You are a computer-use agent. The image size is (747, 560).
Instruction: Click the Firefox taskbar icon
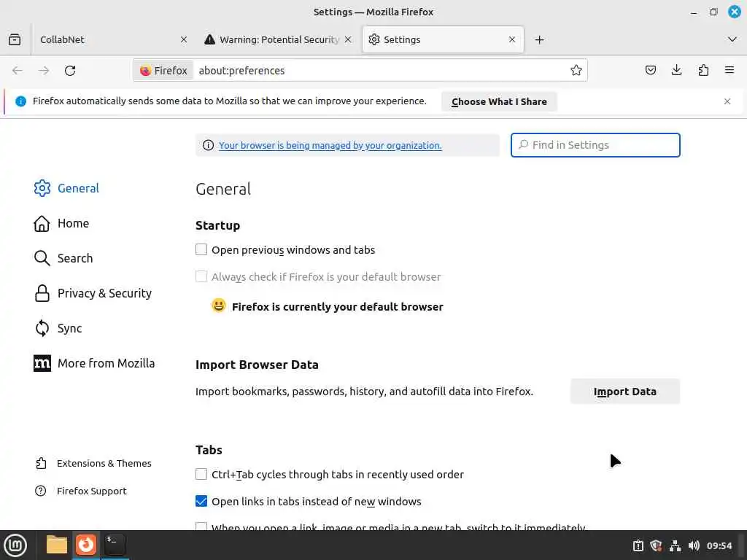[86, 545]
